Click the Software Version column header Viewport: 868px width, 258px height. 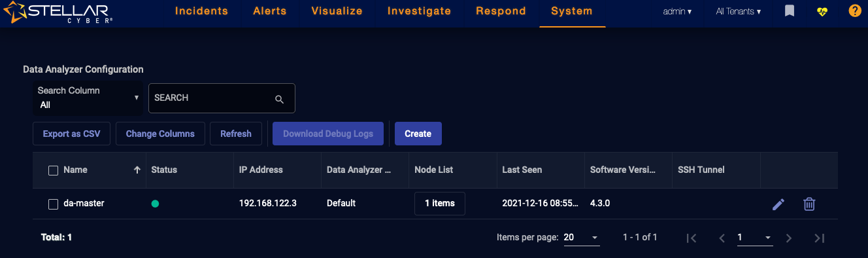tap(622, 170)
